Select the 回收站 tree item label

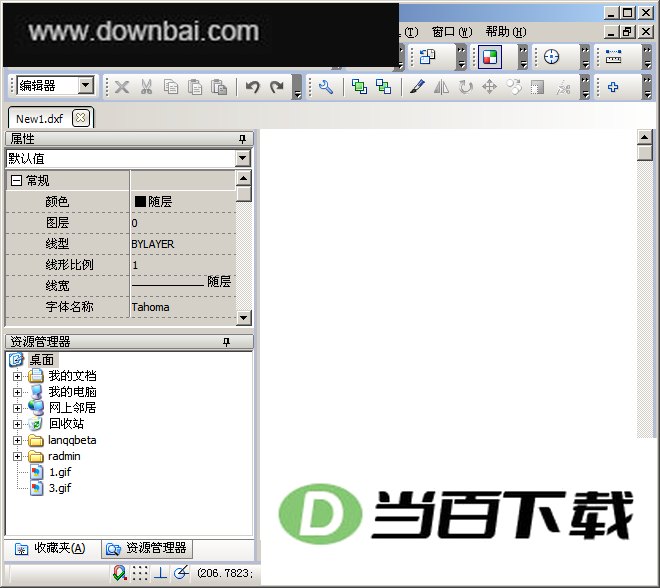(x=67, y=424)
